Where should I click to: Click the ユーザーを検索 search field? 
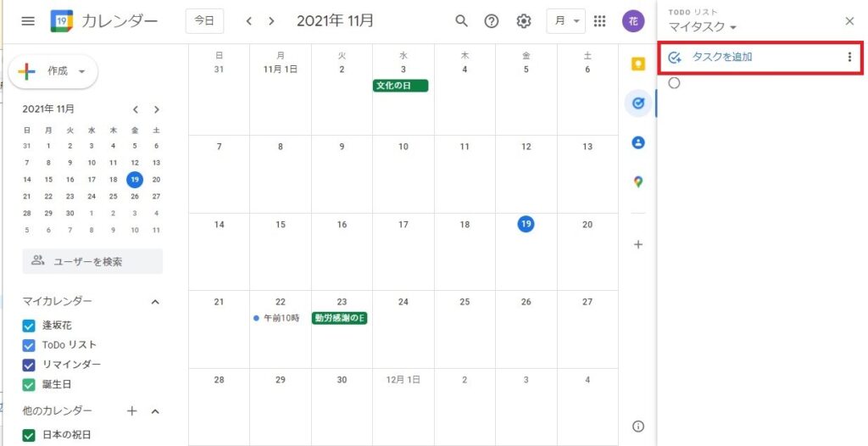(92, 261)
